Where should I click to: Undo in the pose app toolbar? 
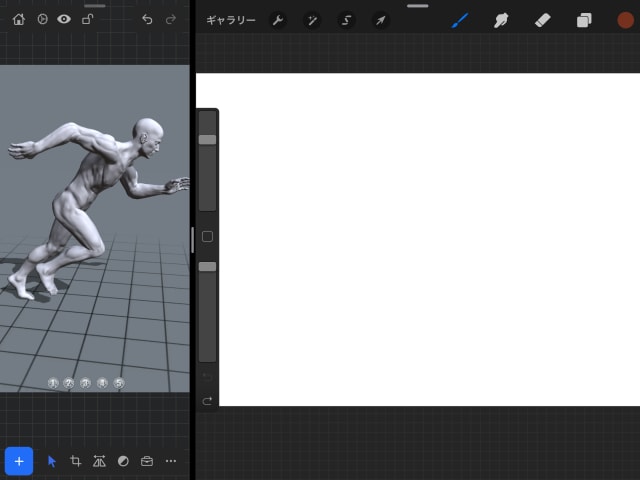click(x=147, y=19)
